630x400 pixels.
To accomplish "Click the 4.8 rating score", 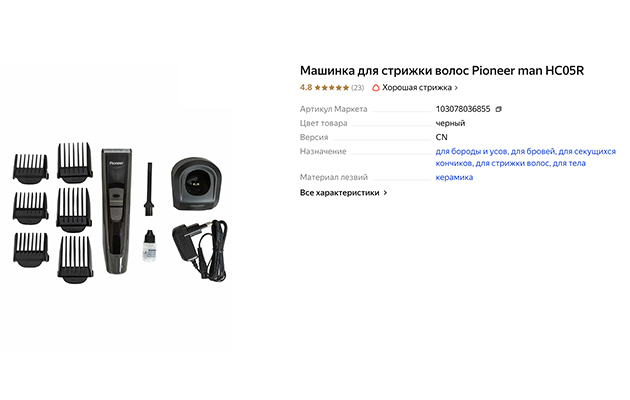I will 306,88.
